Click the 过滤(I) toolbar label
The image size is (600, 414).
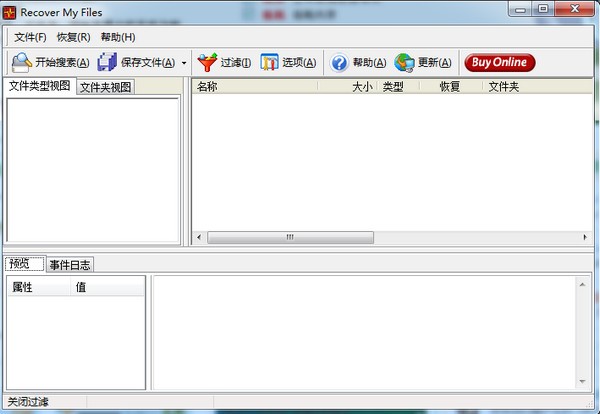pyautogui.click(x=236, y=62)
